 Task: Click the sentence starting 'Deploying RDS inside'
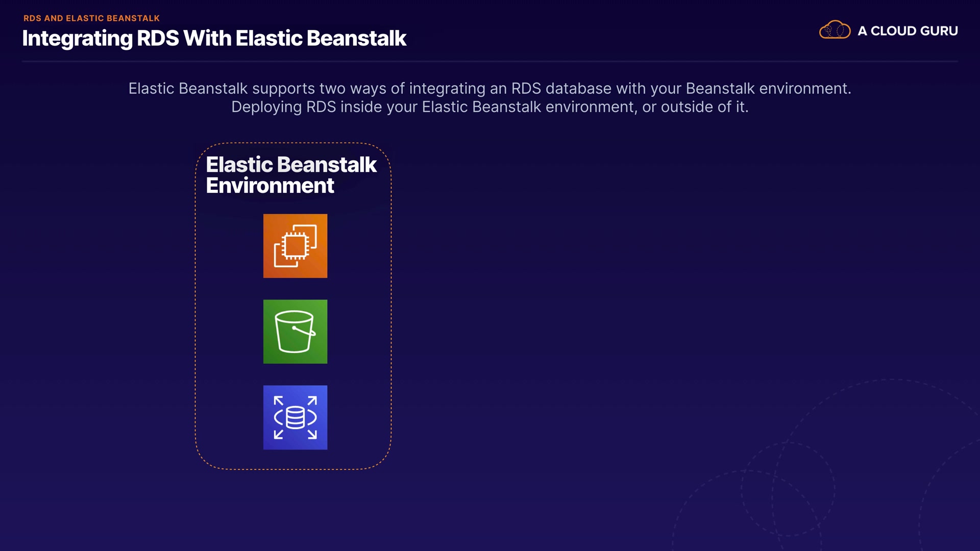click(x=489, y=107)
